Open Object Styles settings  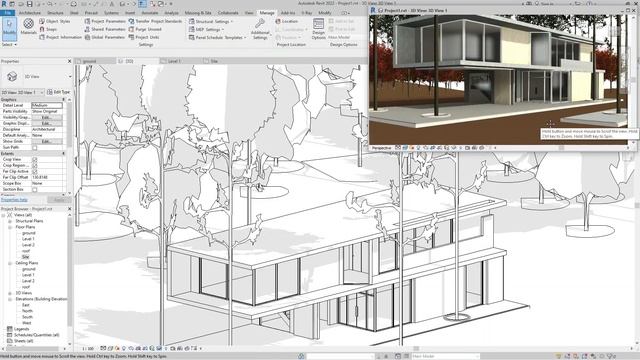[x=55, y=21]
